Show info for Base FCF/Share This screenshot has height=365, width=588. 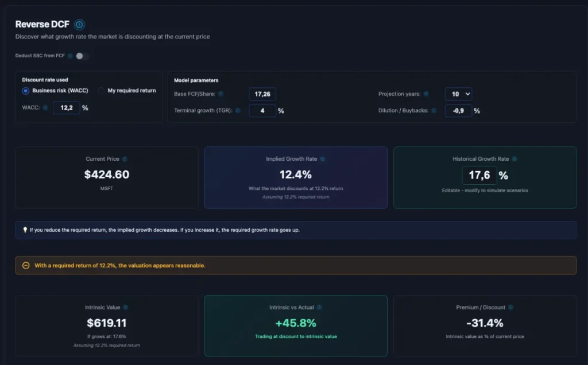point(221,94)
